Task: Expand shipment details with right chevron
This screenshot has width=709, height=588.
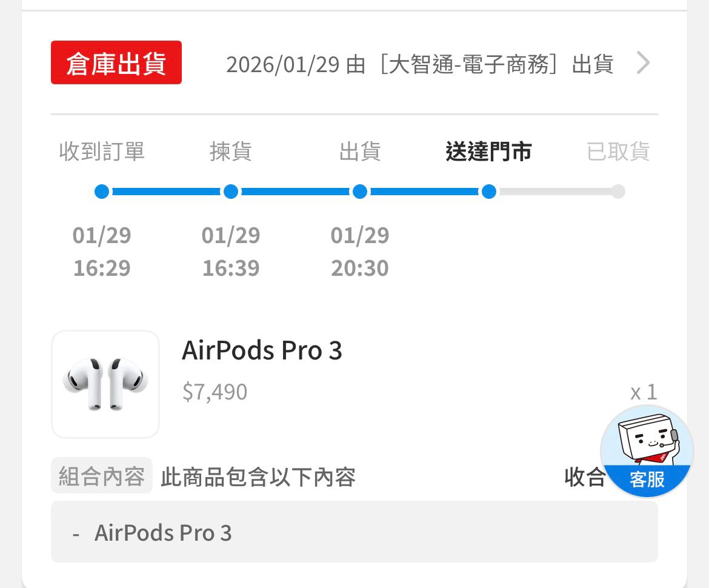Action: click(643, 62)
